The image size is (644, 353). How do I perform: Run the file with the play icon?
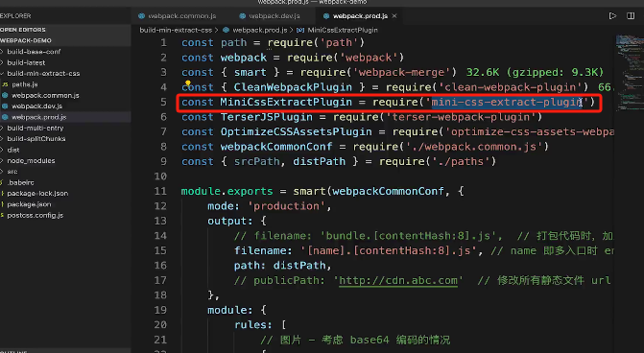pyautogui.click(x=612, y=16)
